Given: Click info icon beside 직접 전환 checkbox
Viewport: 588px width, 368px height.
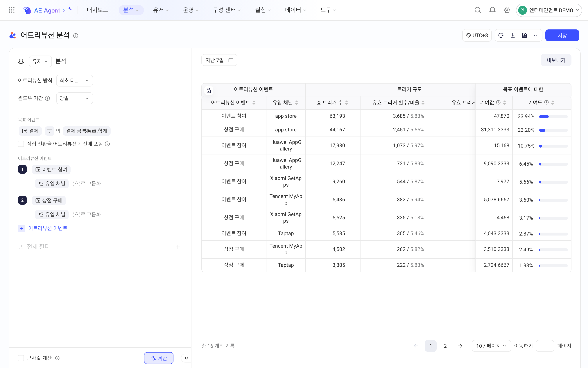Looking at the screenshot, I should point(107,144).
